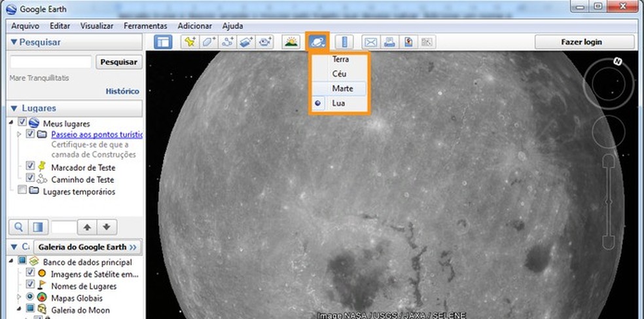Click the greyed icon after Google Maps button
Screen dimensions: 644x319
coord(427,42)
